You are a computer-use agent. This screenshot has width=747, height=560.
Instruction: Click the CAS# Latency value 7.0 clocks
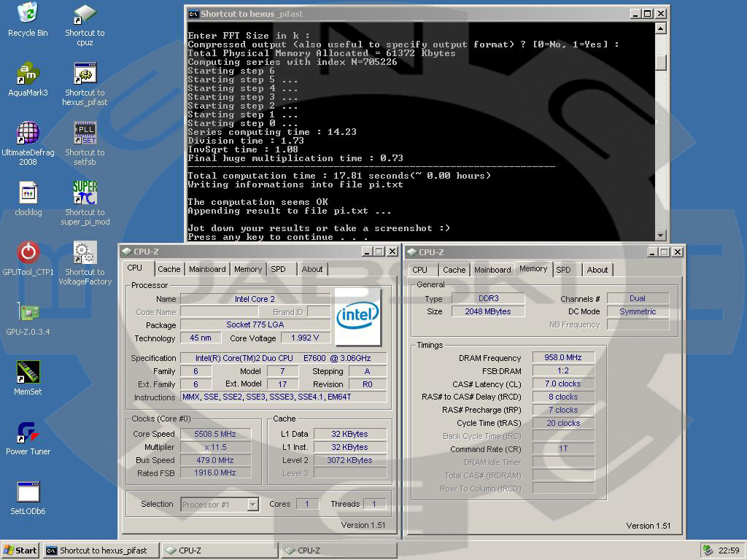coord(564,384)
